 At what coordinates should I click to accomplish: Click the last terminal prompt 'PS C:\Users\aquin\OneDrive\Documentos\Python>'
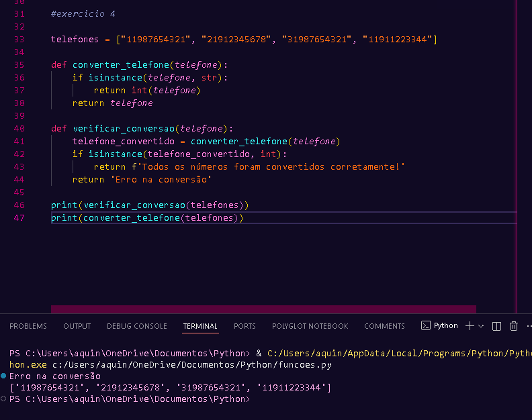130,399
